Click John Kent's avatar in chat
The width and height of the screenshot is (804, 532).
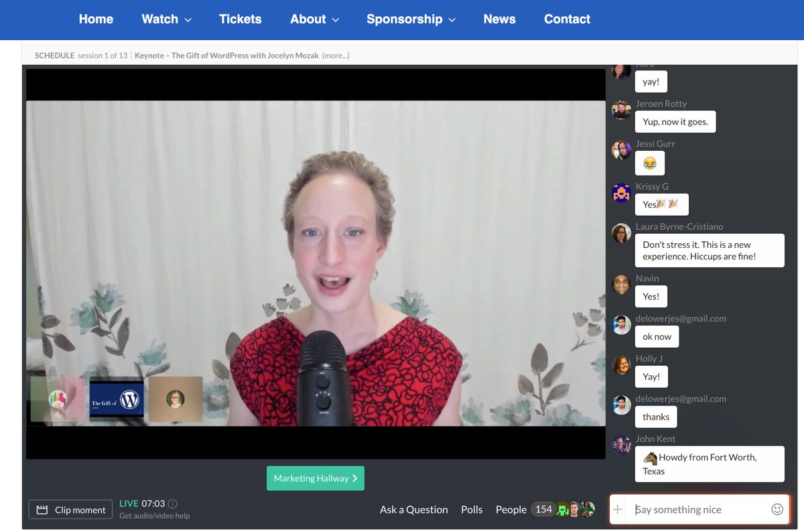pyautogui.click(x=622, y=445)
